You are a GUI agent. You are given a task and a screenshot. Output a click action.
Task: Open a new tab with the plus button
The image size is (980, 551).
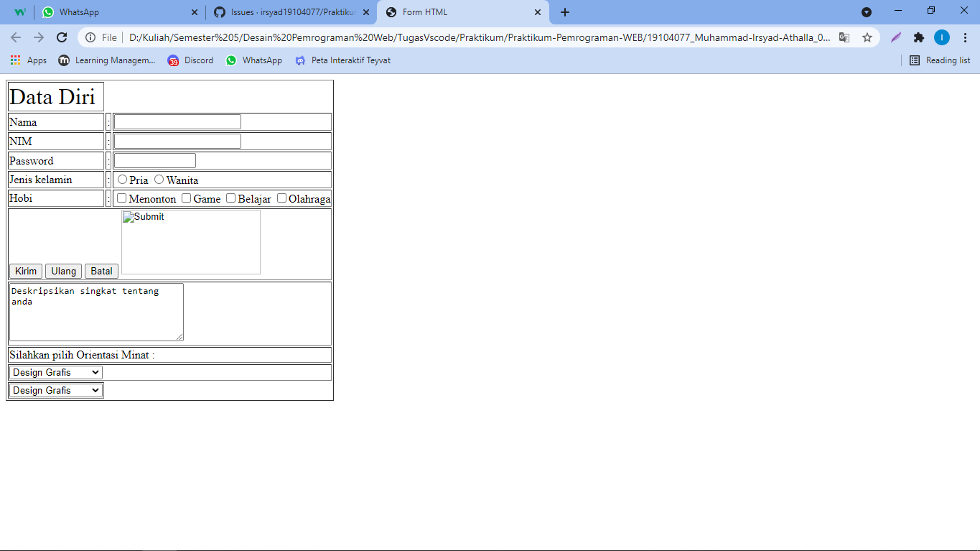tap(565, 12)
